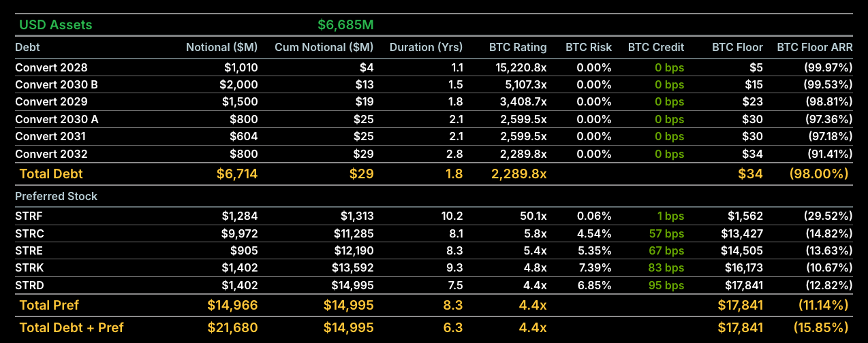Select the Convert 2028 row label

click(51, 67)
